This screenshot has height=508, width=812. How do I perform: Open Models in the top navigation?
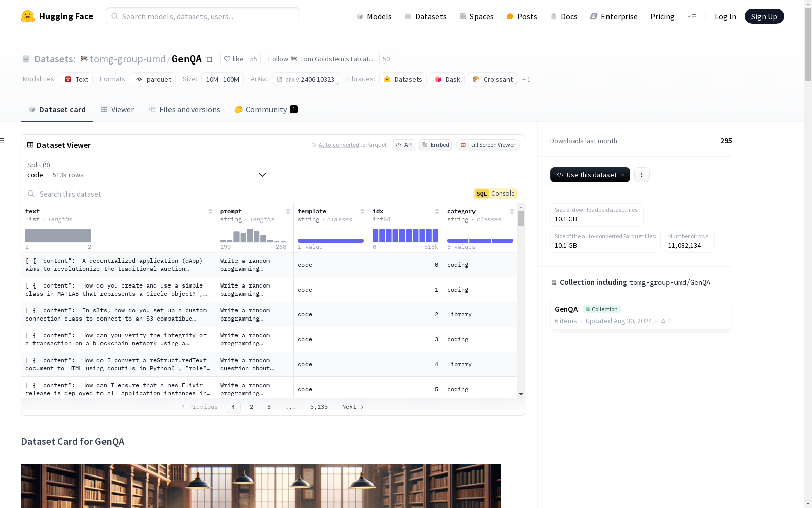(374, 16)
